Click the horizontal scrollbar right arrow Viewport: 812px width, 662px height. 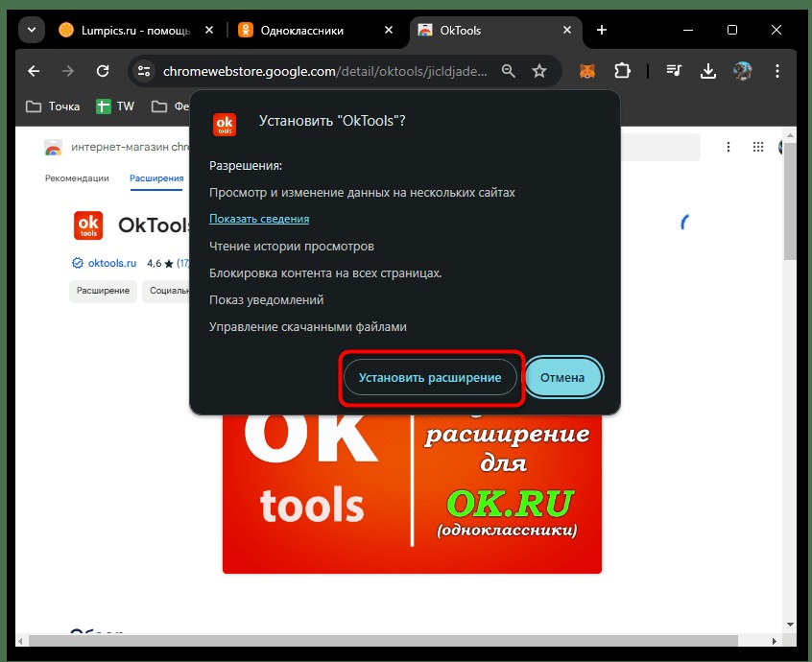[x=775, y=641]
